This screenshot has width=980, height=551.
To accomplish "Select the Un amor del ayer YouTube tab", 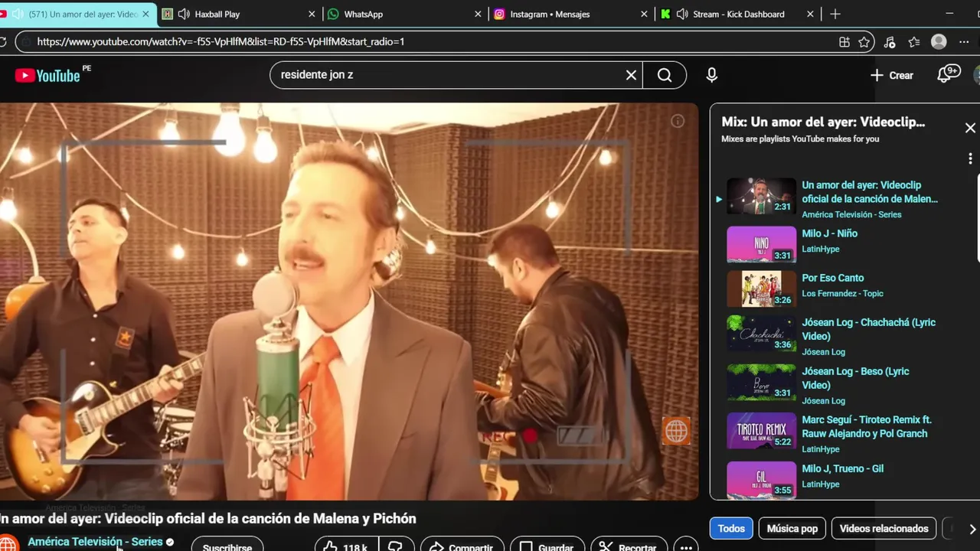I will point(77,14).
